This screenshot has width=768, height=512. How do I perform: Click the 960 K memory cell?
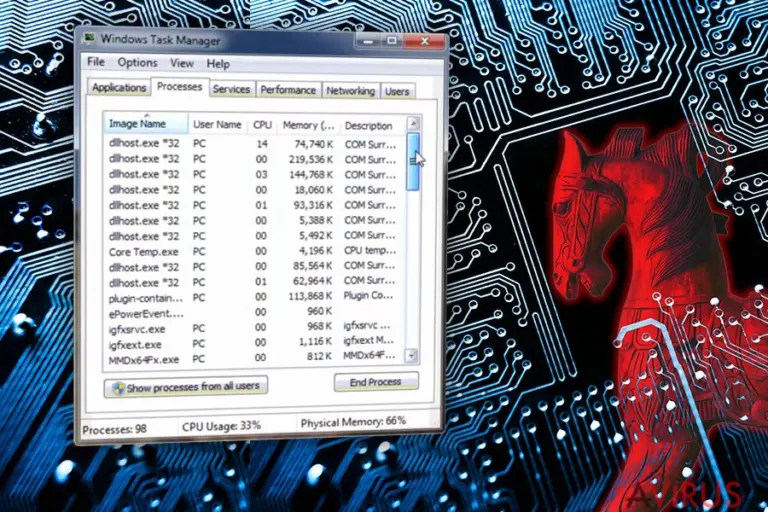pos(319,311)
